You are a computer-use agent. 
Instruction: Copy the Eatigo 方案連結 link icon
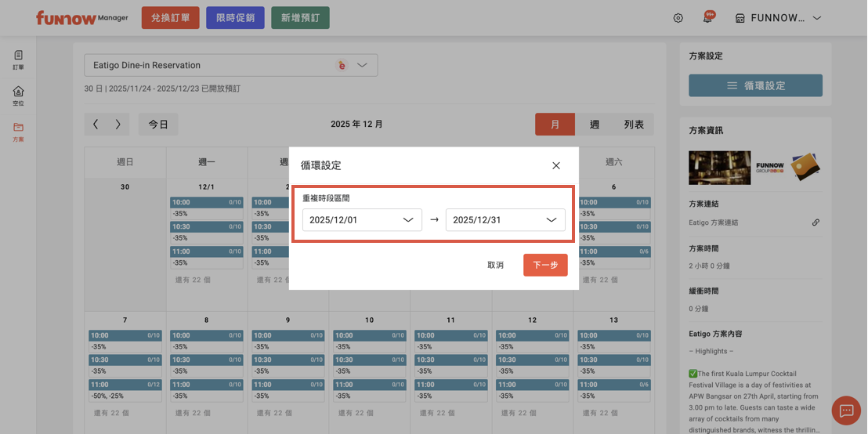click(816, 222)
